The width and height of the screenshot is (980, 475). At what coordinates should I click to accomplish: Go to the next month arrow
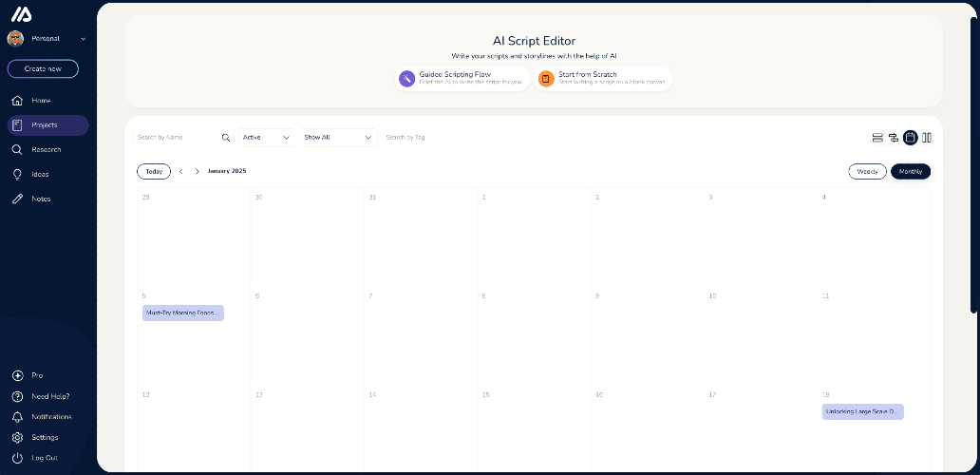[x=198, y=171]
